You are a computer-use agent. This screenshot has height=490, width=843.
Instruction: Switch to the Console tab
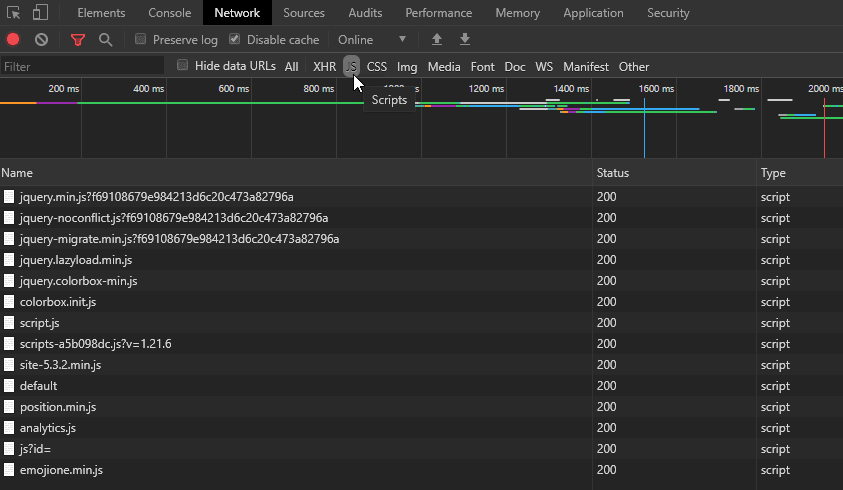[170, 13]
